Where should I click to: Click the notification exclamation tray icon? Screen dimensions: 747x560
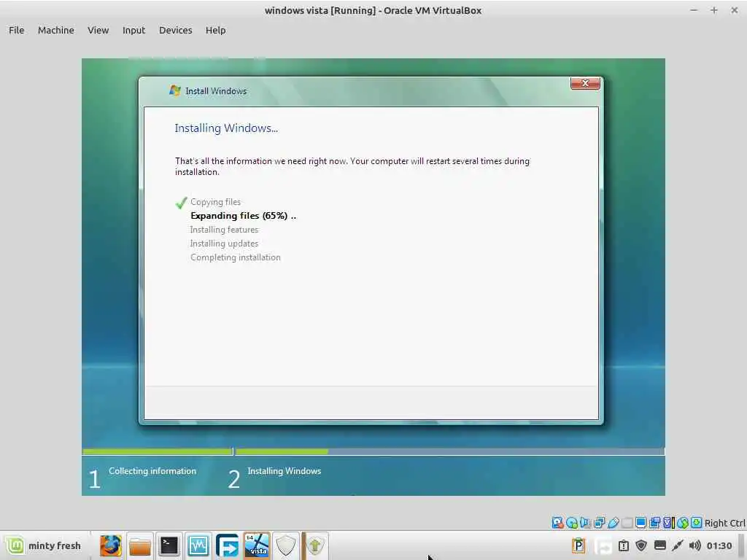(624, 545)
